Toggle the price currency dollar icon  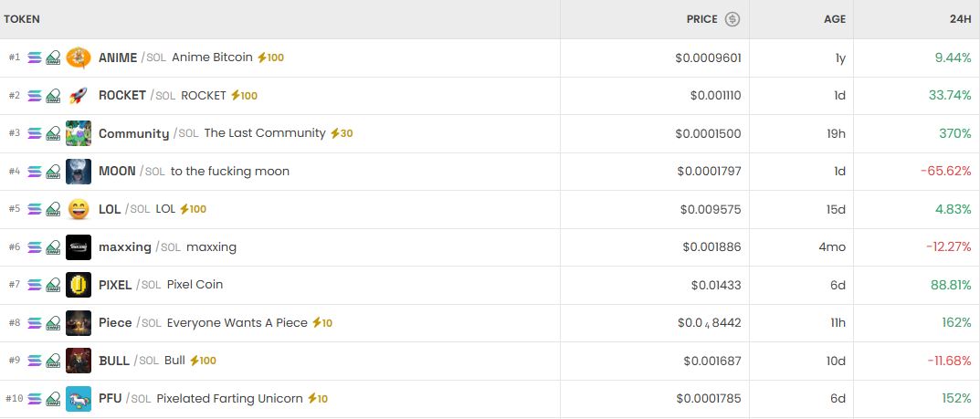[732, 19]
